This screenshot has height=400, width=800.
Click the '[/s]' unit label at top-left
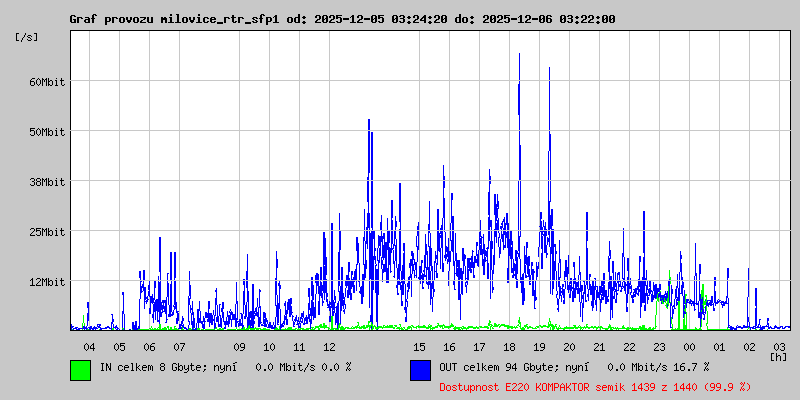26,37
